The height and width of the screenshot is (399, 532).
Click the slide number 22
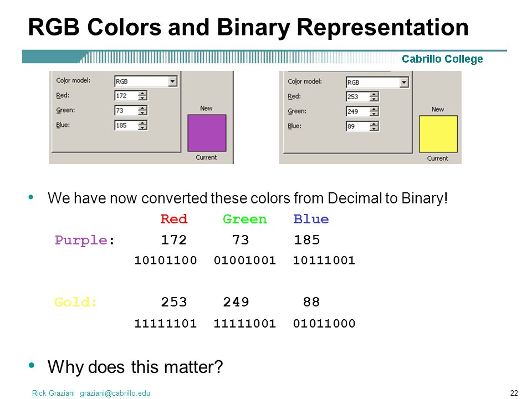514,393
